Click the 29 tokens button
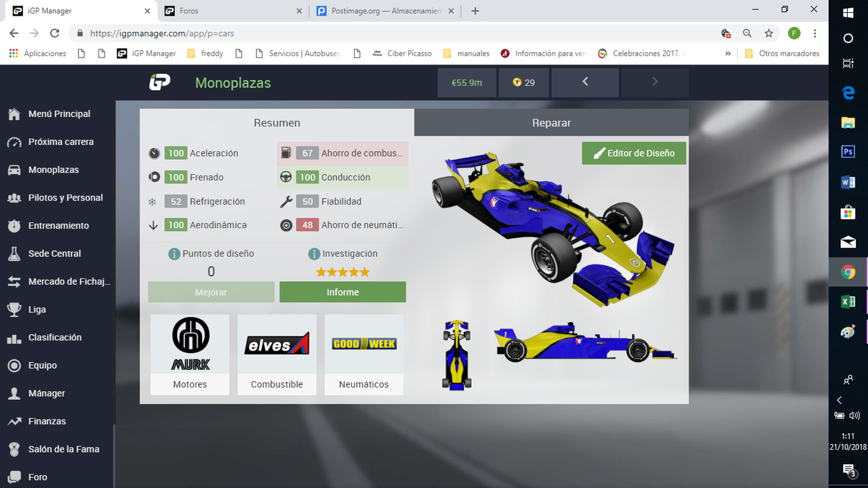The height and width of the screenshot is (488, 868). click(x=524, y=83)
